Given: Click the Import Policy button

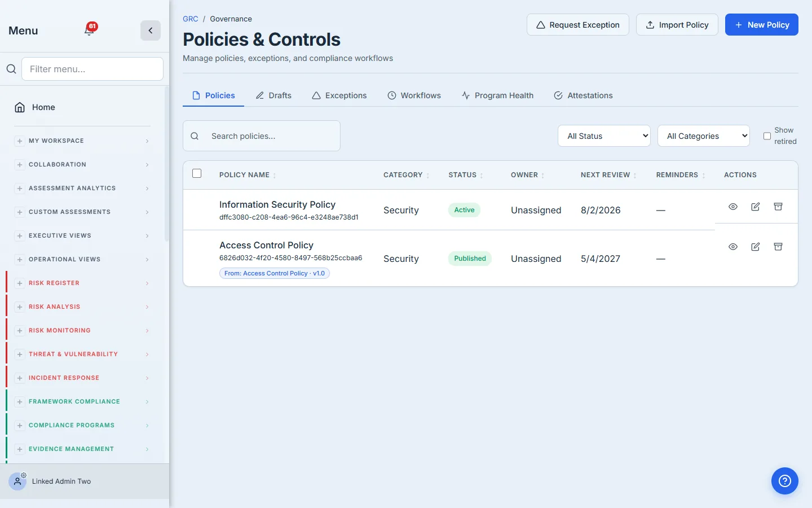Looking at the screenshot, I should click(x=677, y=25).
